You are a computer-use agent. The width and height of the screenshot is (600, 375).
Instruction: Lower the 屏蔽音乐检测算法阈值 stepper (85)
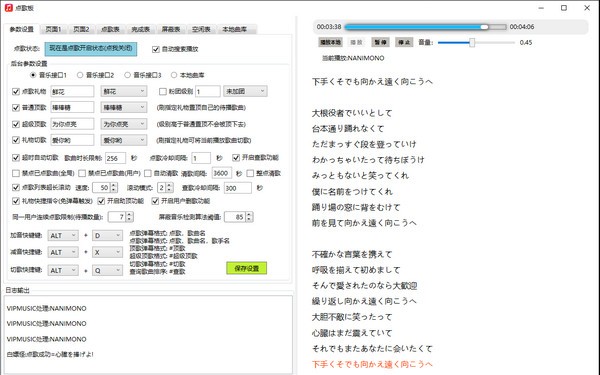click(249, 219)
